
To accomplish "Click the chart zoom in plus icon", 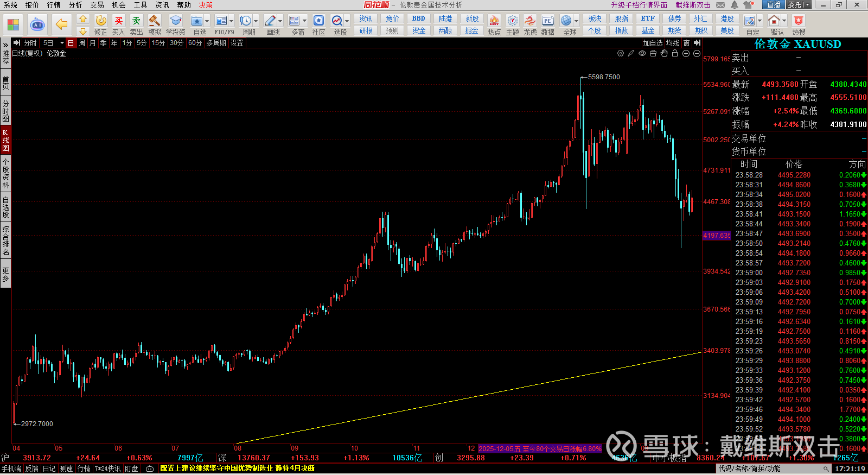I will coord(686,53).
